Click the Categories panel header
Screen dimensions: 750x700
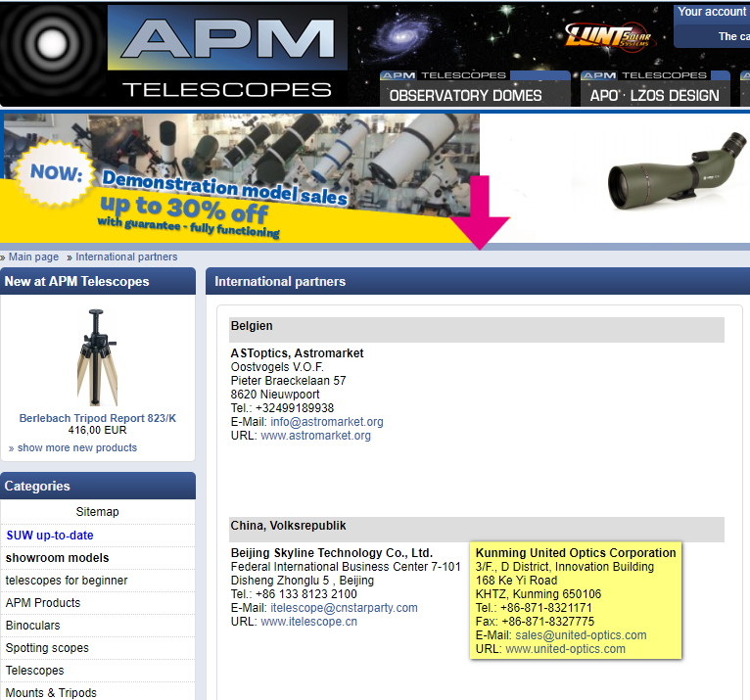click(x=98, y=486)
